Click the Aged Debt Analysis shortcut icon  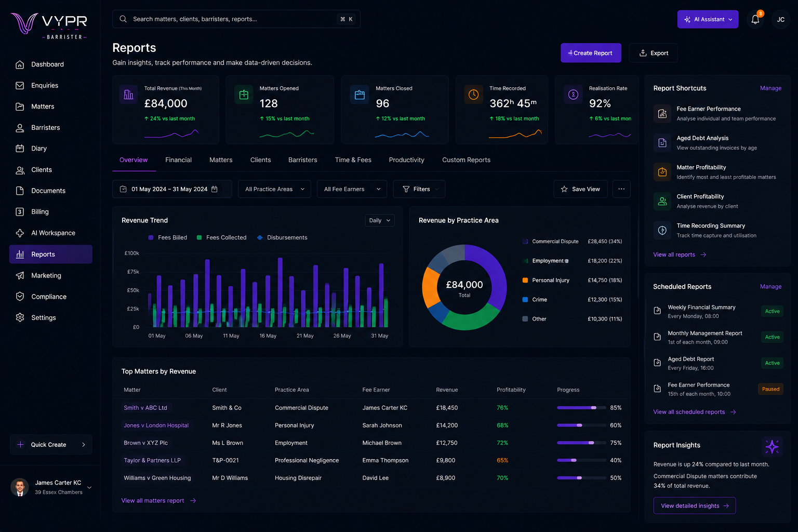point(662,142)
